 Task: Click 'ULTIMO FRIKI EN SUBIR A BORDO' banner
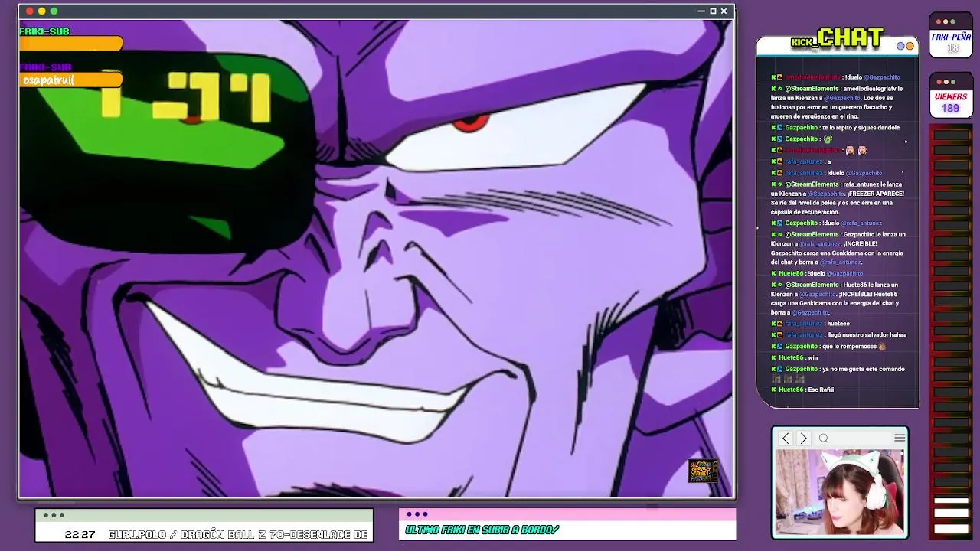pos(482,530)
